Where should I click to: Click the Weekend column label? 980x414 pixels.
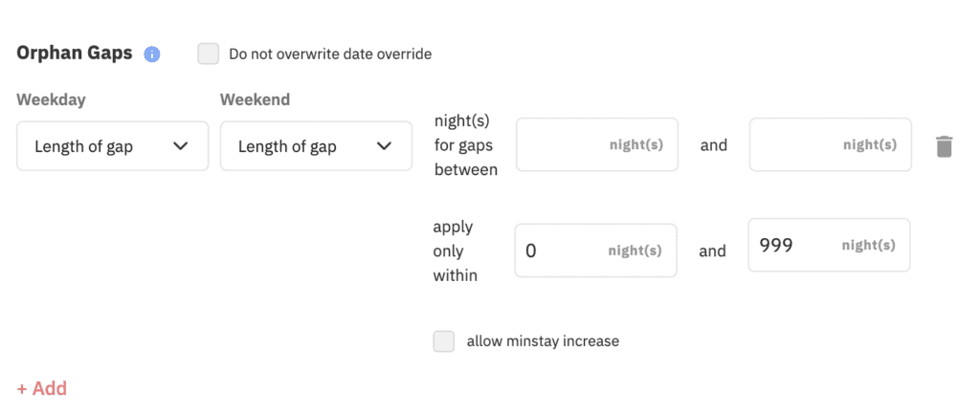pos(255,99)
